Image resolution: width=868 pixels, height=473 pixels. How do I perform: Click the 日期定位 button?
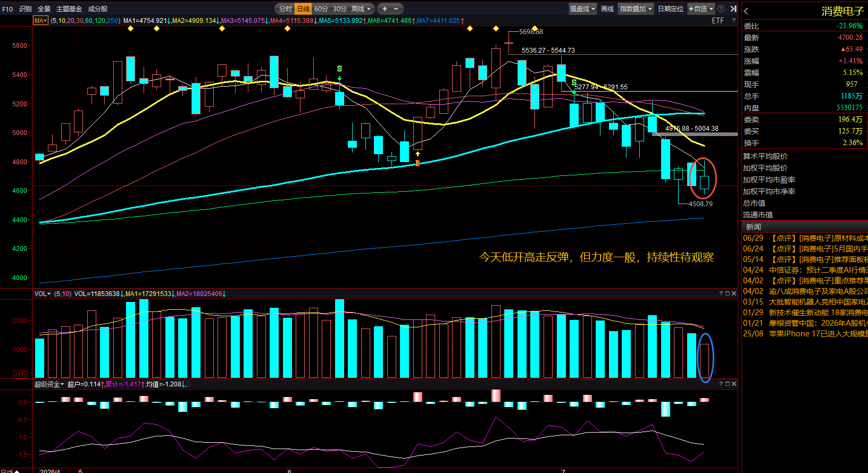[670, 9]
